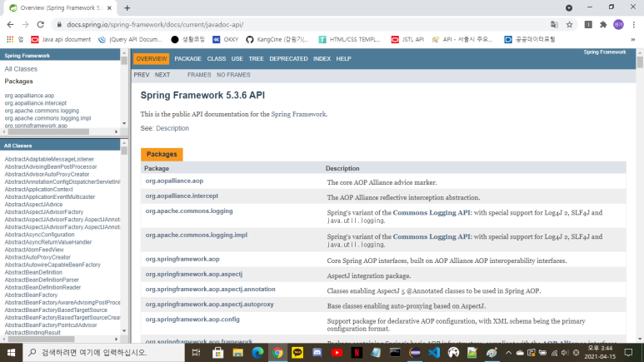This screenshot has height=362, width=644.
Task: Open a new browser tab
Action: pos(127,7)
